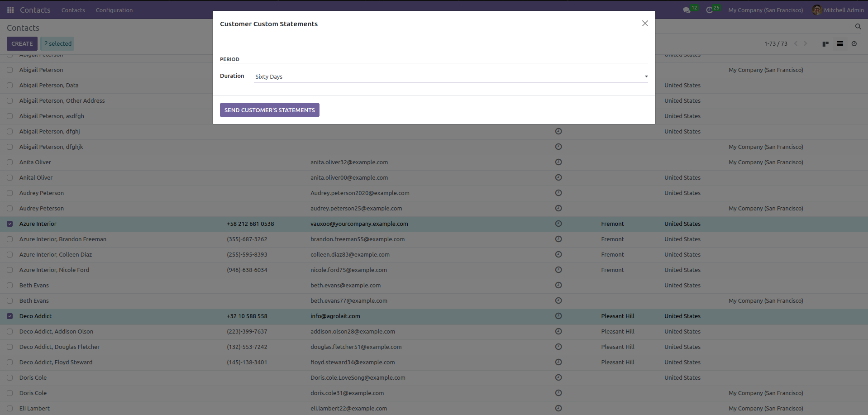
Task: Open the Configuration menu
Action: point(114,10)
